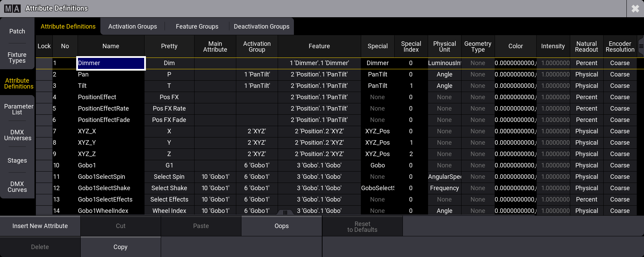Screen dimensions: 644x257
Task: Select the Deactivation Groups tab
Action: [x=261, y=27]
